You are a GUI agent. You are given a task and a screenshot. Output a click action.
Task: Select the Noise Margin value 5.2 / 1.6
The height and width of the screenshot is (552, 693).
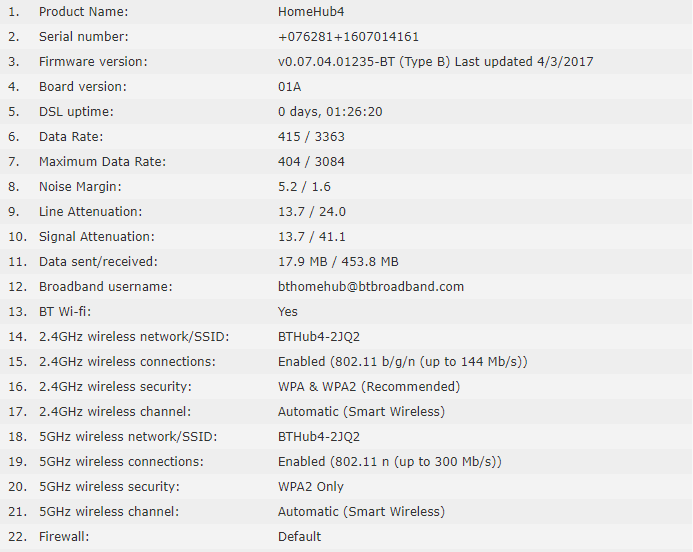(304, 187)
